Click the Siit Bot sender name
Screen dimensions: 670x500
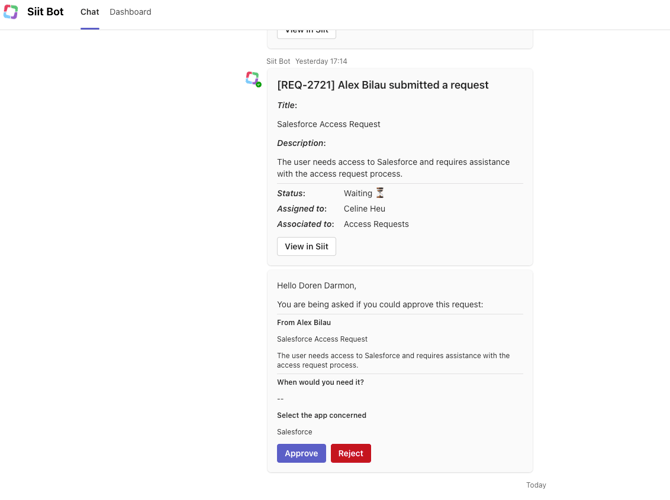278,61
